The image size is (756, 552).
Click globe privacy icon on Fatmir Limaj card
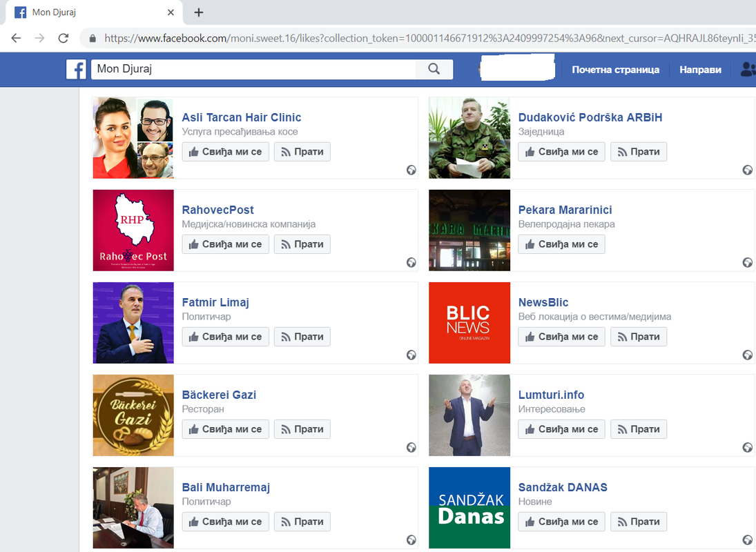point(411,355)
